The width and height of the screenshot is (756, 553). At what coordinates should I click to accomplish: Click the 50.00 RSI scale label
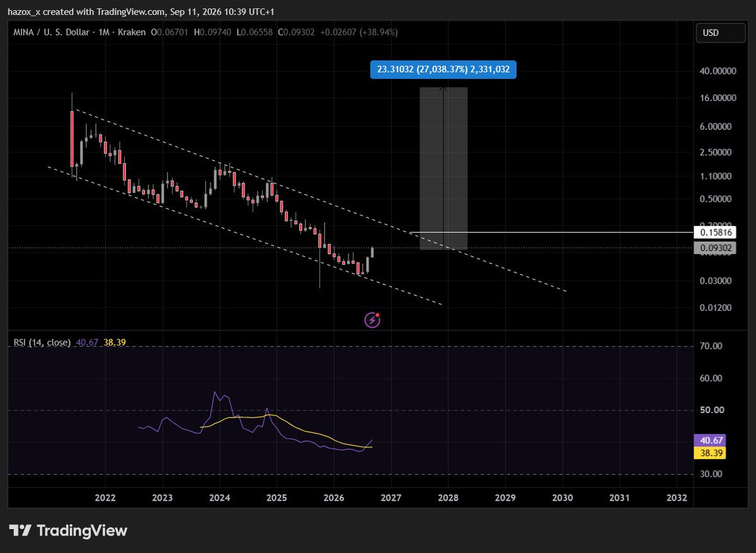[x=712, y=410]
